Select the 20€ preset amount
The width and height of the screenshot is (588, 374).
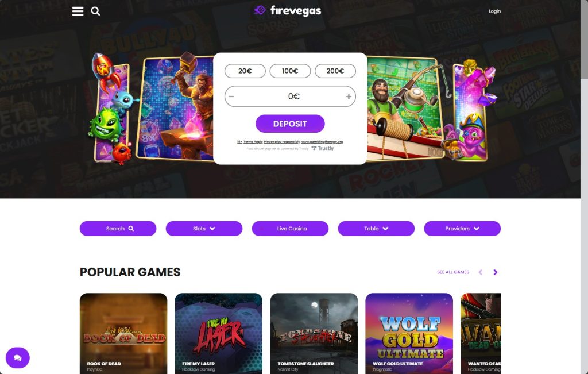pos(245,71)
